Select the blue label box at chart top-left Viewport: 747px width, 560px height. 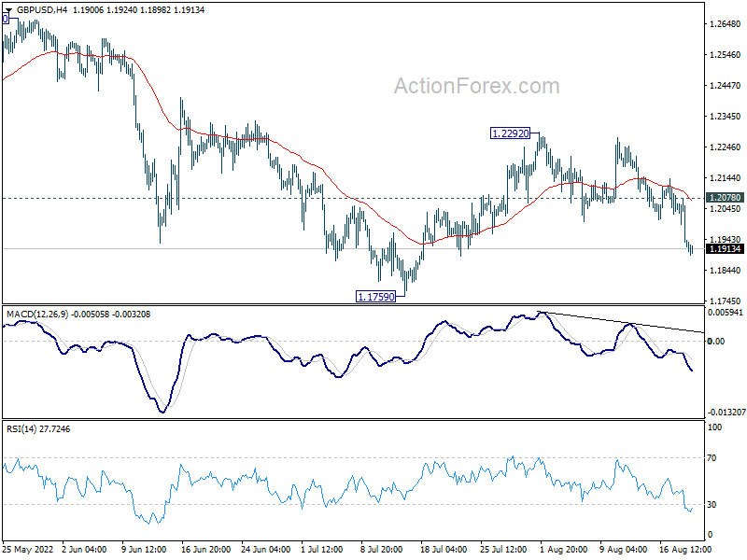pyautogui.click(x=6, y=19)
